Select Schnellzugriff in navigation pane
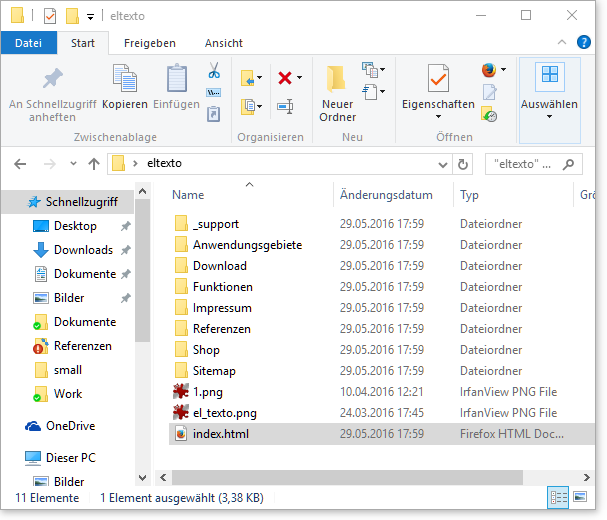 [x=68, y=202]
